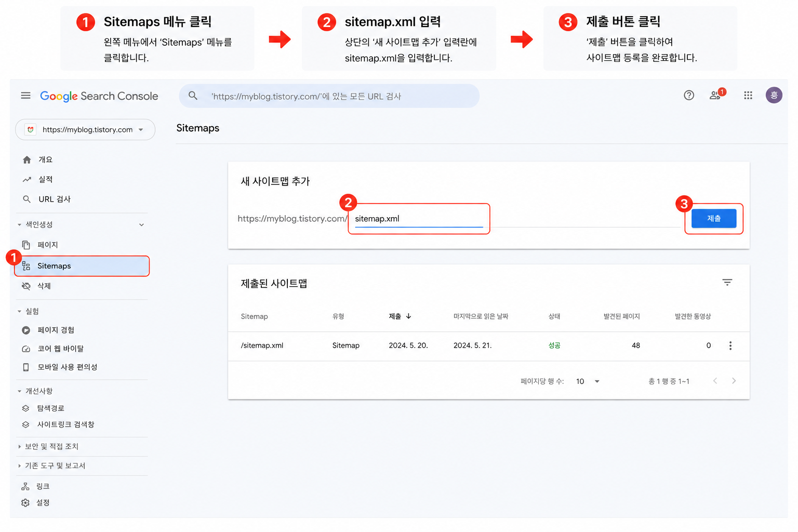Click the URL inspection search box
Viewport: 798px width, 532px height.
[x=329, y=96]
